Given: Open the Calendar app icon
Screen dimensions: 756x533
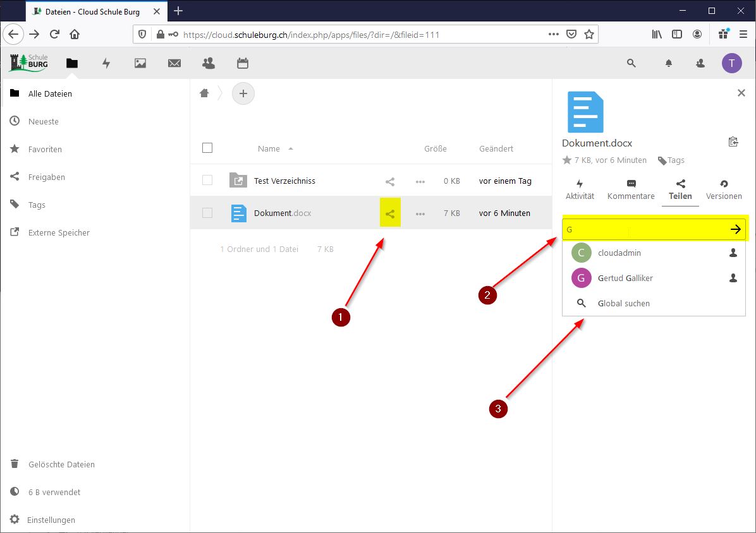Looking at the screenshot, I should click(x=242, y=63).
